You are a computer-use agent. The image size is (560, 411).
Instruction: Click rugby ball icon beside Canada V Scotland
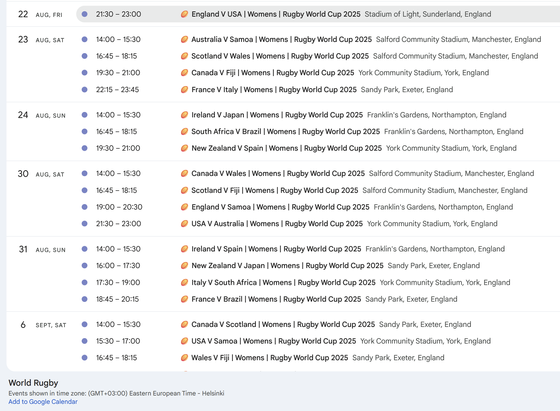184,325
